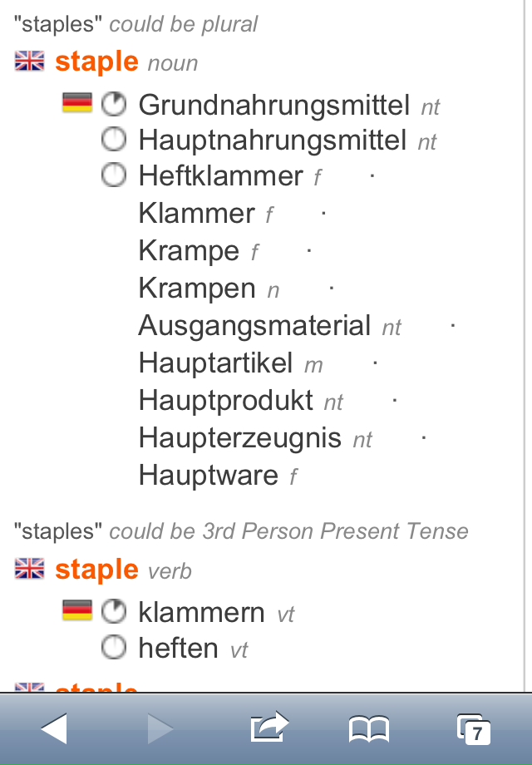Open the orange staple noun entry
This screenshot has height=765, width=532.
pyautogui.click(x=96, y=62)
